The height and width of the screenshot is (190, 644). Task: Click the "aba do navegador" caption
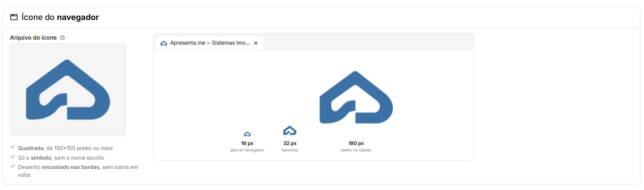coord(247,150)
